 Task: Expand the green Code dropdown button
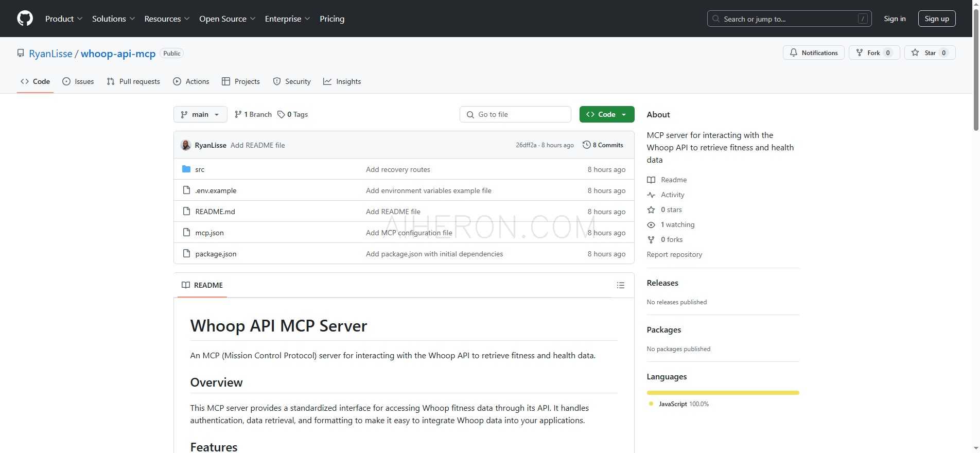(607, 114)
